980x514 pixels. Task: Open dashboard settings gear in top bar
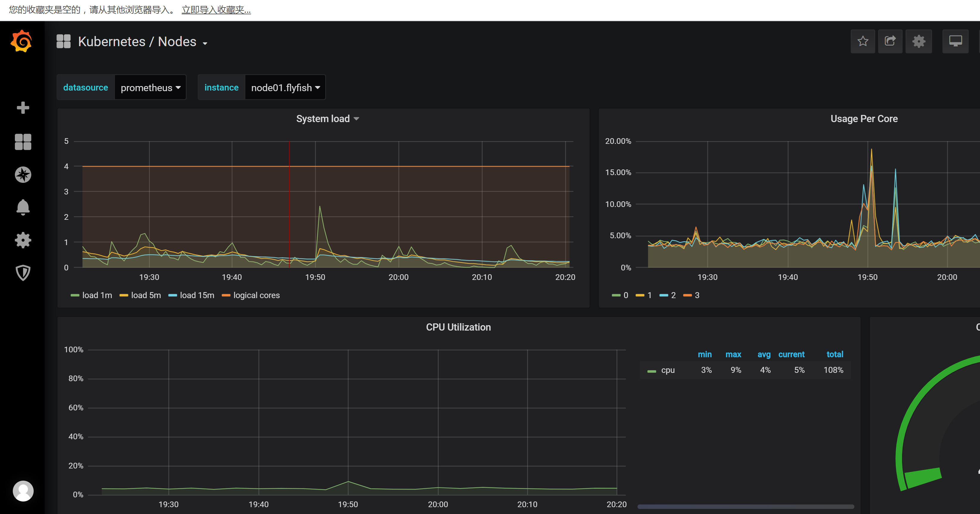point(918,41)
